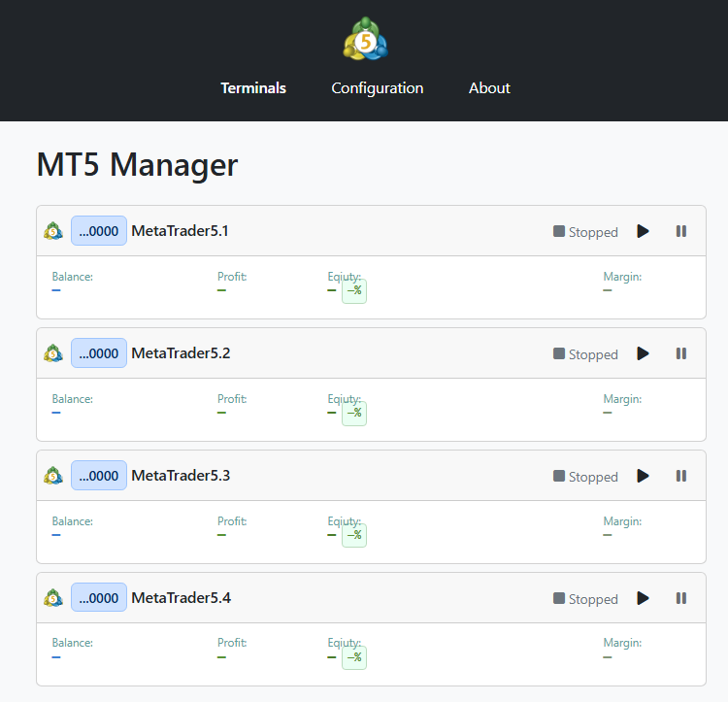
Task: Select the ...0000 account badge of MetaTrader5.4
Action: (99, 597)
